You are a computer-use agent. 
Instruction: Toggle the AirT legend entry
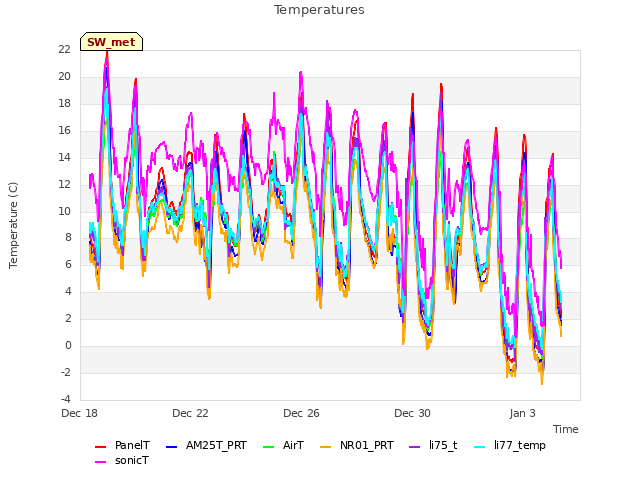coord(284,445)
